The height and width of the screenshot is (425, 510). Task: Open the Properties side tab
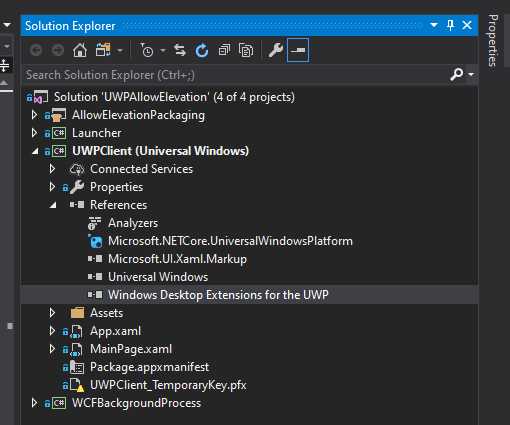(x=493, y=40)
